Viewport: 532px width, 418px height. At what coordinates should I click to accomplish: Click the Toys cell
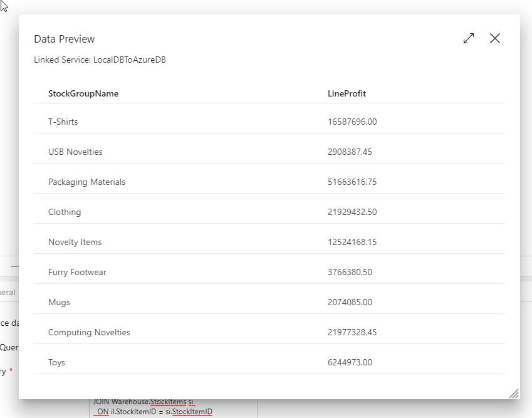point(56,362)
